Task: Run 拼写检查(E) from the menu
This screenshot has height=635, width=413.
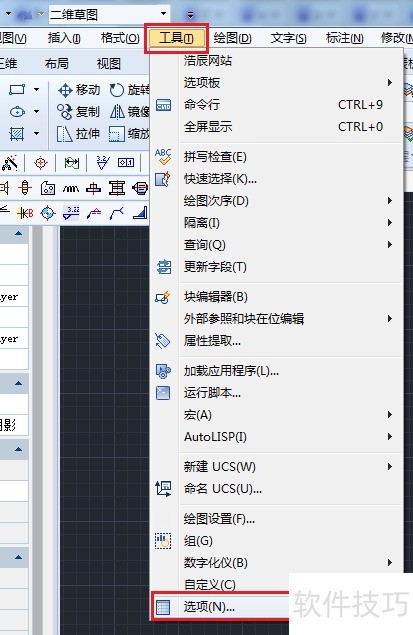Action: pos(275,157)
